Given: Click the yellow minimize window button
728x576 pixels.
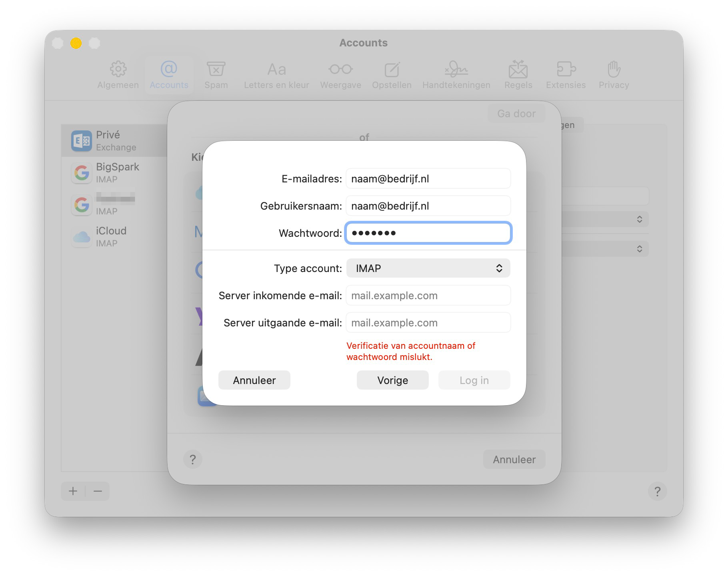Looking at the screenshot, I should pyautogui.click(x=76, y=43).
